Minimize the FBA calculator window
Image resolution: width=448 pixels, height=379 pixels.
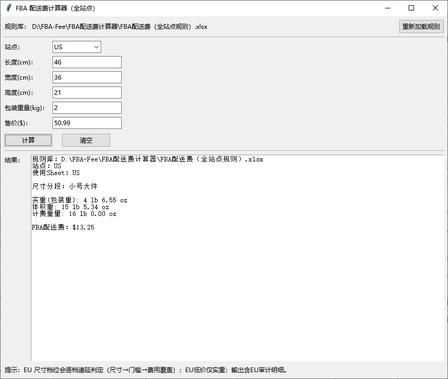pyautogui.click(x=388, y=8)
